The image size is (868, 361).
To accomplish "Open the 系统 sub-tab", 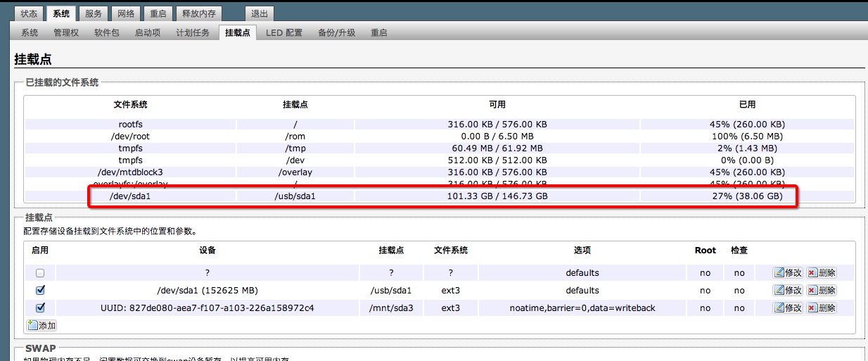I will tap(30, 32).
